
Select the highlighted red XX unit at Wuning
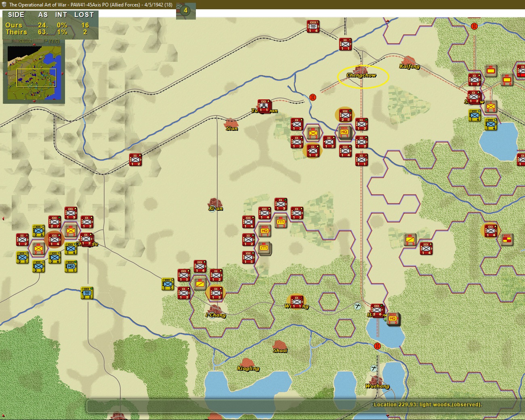[297, 301]
